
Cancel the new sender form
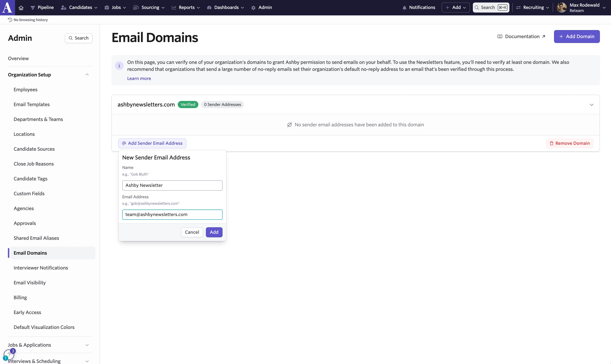(192, 232)
